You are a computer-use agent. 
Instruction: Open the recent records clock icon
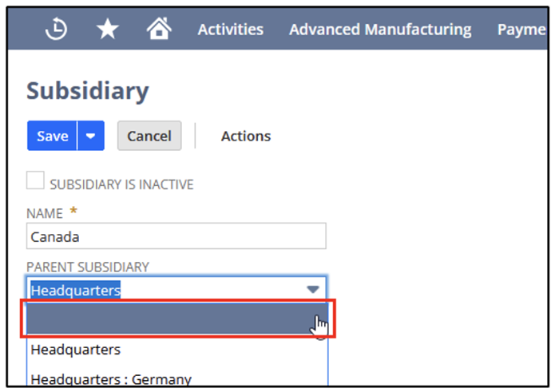click(56, 30)
